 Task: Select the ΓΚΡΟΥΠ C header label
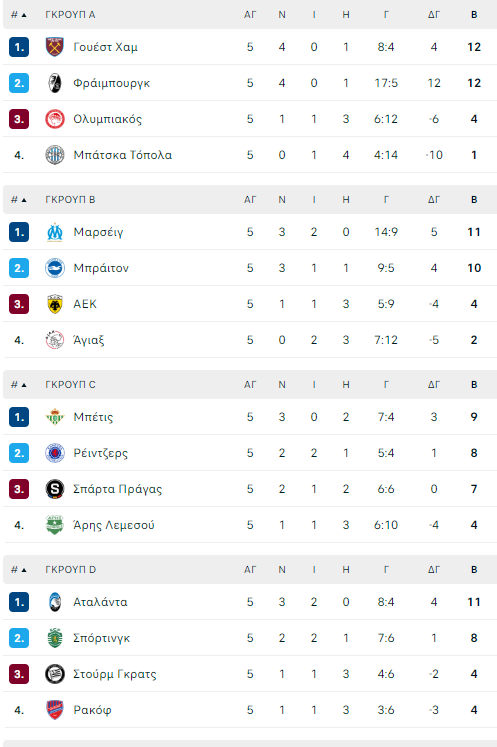[x=71, y=384]
